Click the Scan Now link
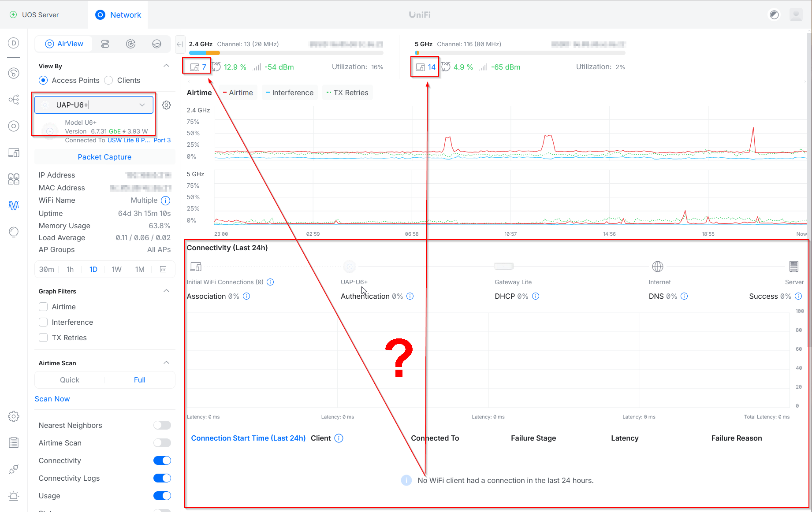This screenshot has height=512, width=812. [x=52, y=399]
